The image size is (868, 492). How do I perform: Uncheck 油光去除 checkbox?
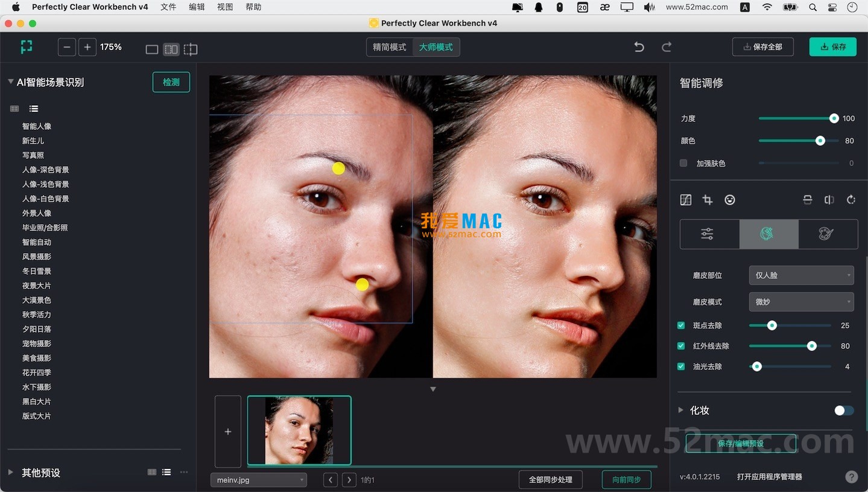pyautogui.click(x=681, y=366)
